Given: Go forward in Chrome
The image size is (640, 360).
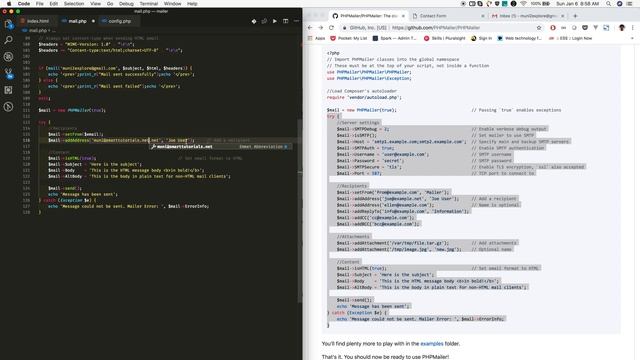Looking at the screenshot, I should click(x=320, y=28).
